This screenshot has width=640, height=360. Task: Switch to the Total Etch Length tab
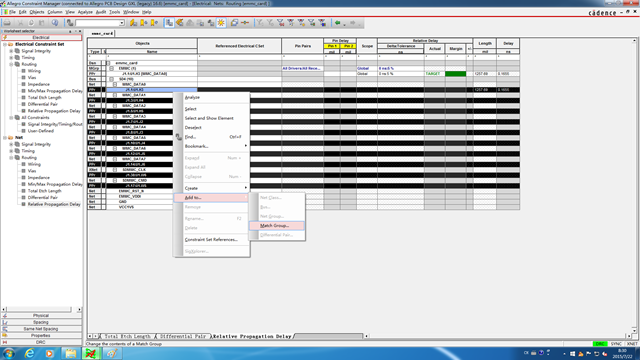128,336
